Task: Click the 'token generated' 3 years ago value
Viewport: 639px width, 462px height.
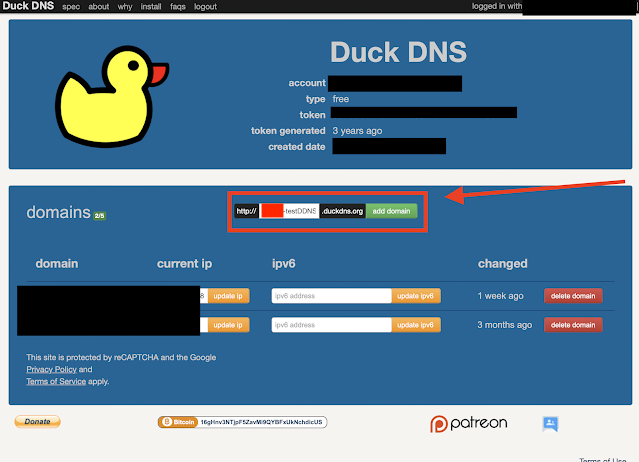Action: [x=357, y=131]
